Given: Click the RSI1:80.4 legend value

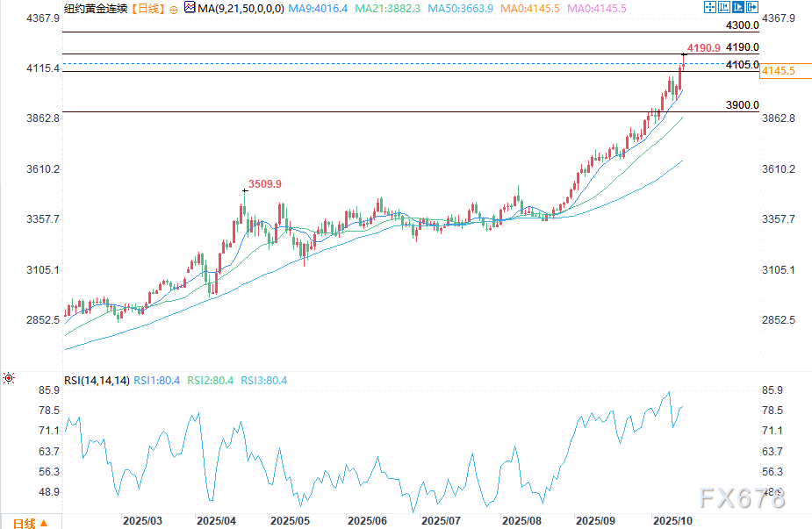Looking at the screenshot, I should [x=159, y=381].
